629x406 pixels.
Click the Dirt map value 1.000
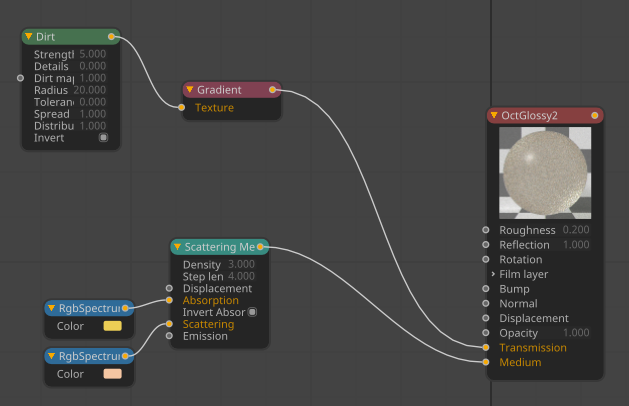[92, 78]
